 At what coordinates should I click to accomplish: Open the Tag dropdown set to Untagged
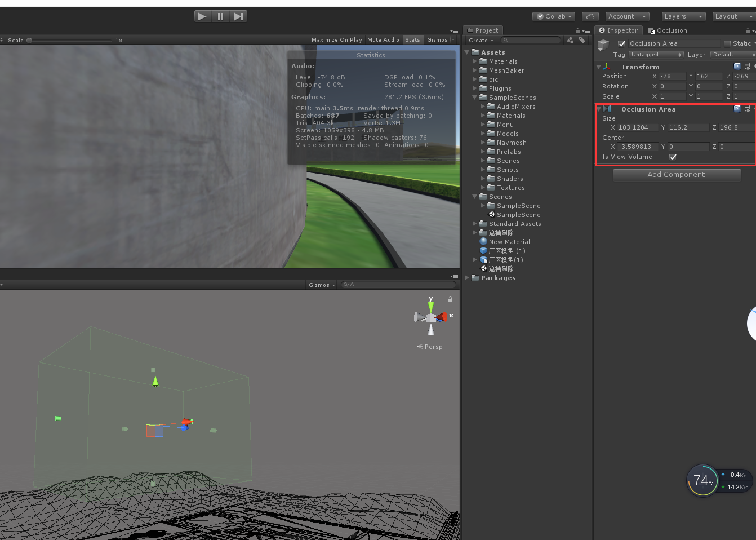pyautogui.click(x=655, y=54)
